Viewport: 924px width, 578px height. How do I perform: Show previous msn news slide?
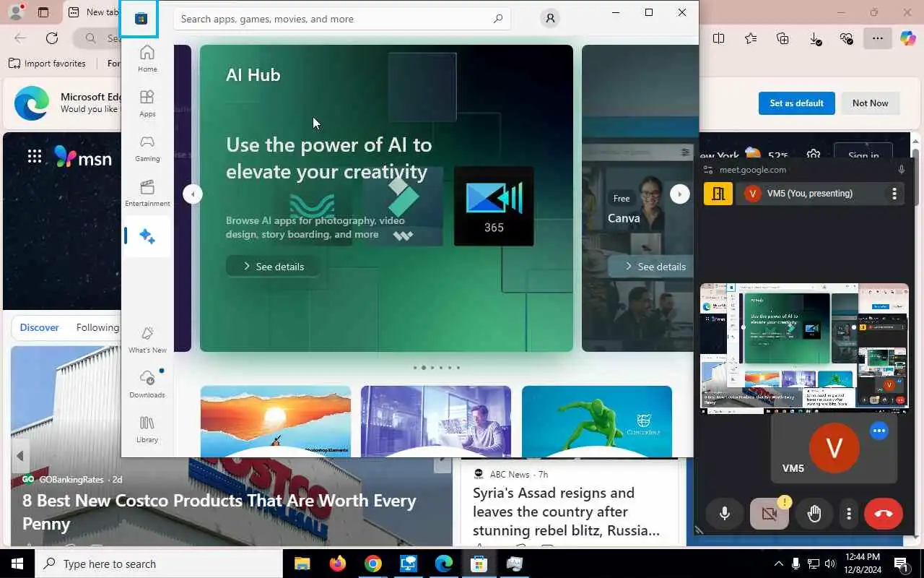(20, 456)
